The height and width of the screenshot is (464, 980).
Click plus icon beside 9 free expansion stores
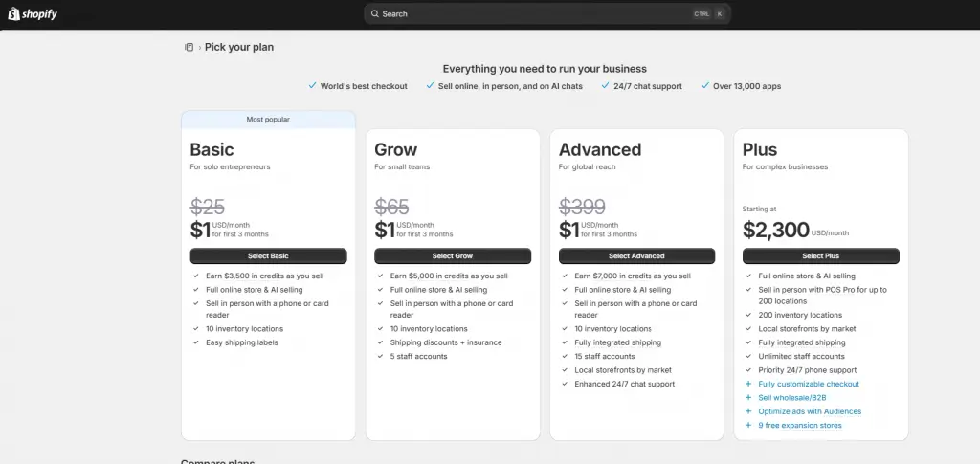[x=748, y=426]
